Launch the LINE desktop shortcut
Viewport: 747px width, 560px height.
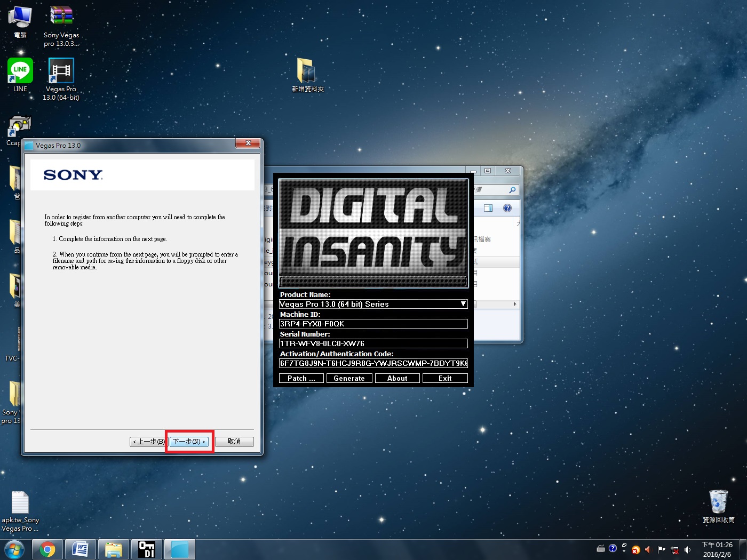tap(20, 75)
